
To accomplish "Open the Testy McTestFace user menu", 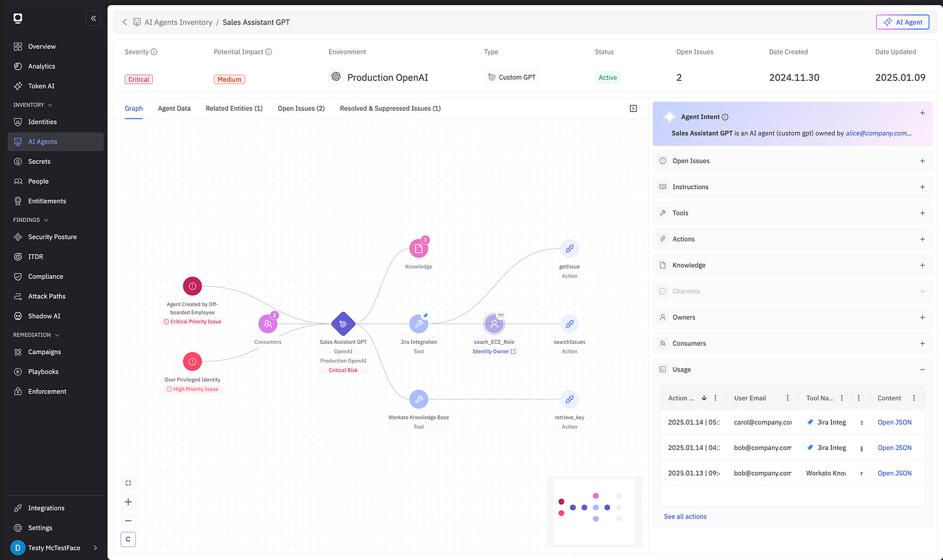I will coord(56,548).
